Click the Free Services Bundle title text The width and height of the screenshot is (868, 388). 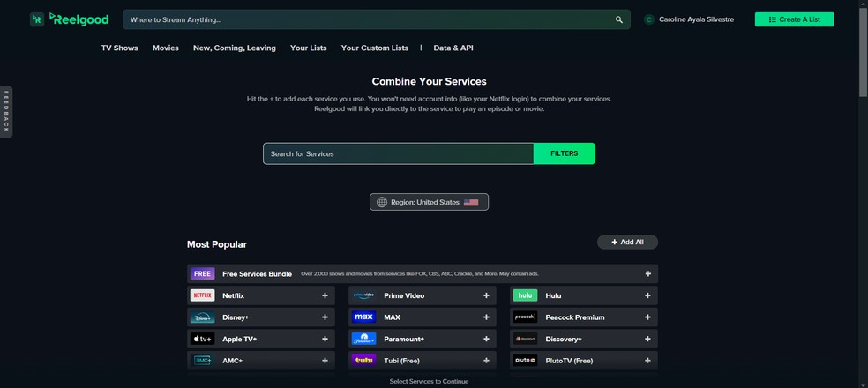coord(257,274)
